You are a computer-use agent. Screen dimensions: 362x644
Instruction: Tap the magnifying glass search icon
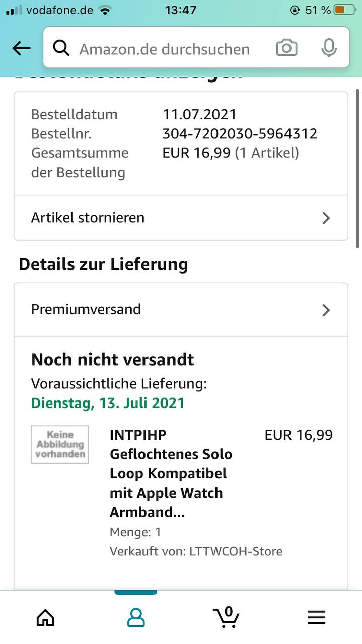coord(61,48)
